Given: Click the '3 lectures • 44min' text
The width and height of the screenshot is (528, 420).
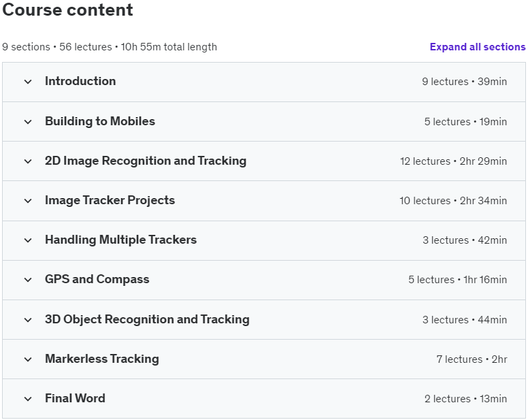Looking at the screenshot, I should click(465, 320).
